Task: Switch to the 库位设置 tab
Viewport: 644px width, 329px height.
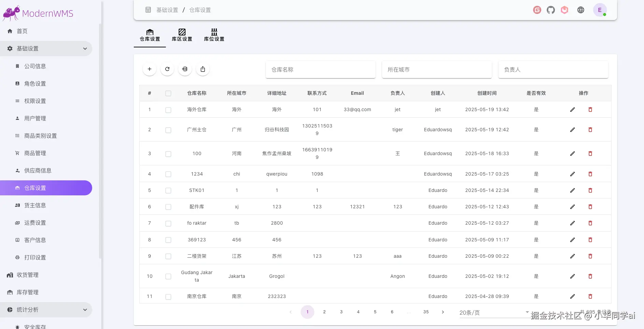Action: click(214, 35)
